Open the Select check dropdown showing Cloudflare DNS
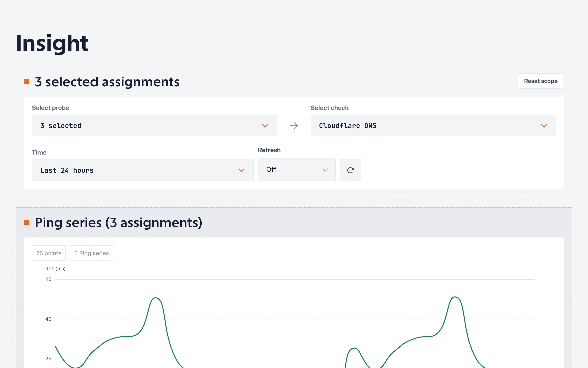The height and width of the screenshot is (368, 588). 433,126
